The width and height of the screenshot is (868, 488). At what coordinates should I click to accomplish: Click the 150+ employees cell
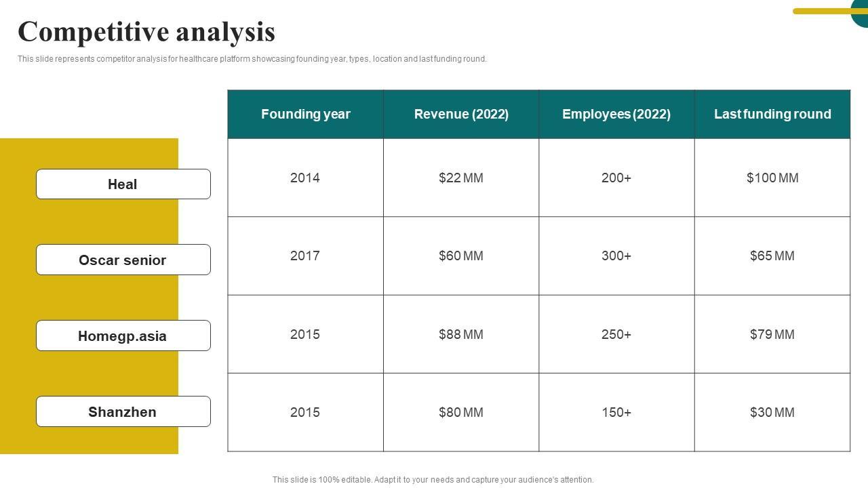pyautogui.click(x=616, y=412)
